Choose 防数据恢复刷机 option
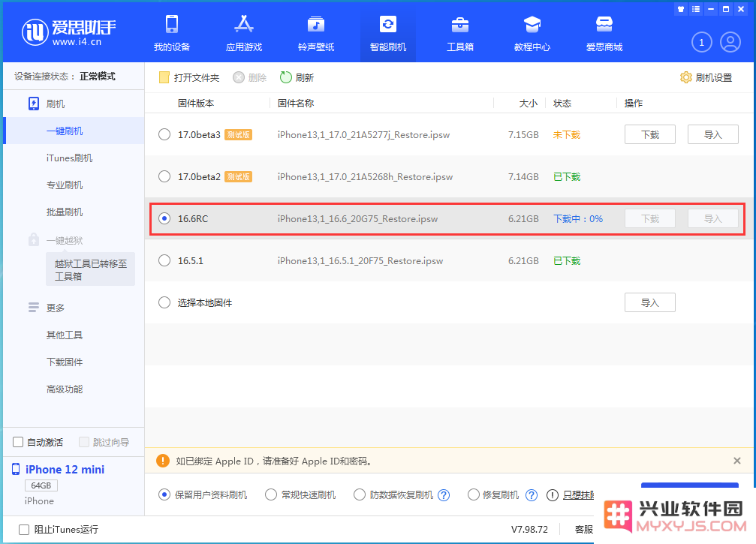 coord(359,494)
